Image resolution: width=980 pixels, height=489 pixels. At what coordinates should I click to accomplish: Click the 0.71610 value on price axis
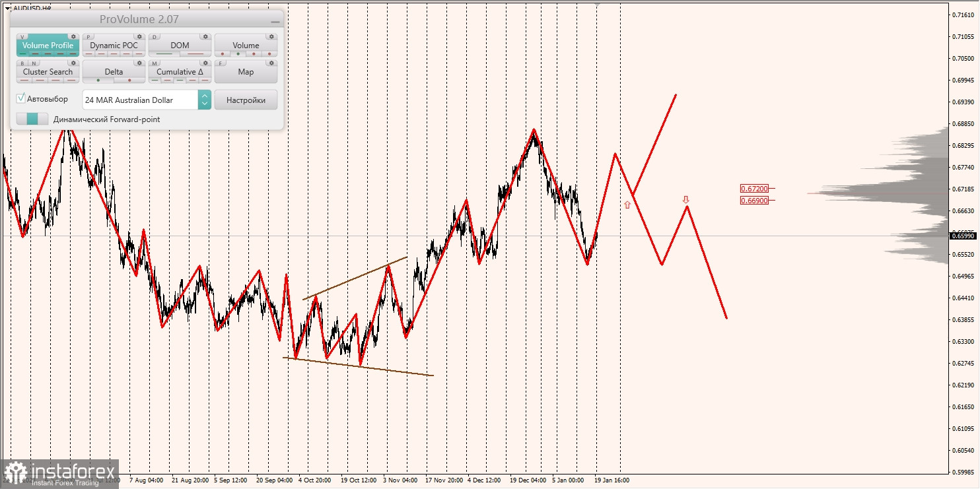(963, 15)
